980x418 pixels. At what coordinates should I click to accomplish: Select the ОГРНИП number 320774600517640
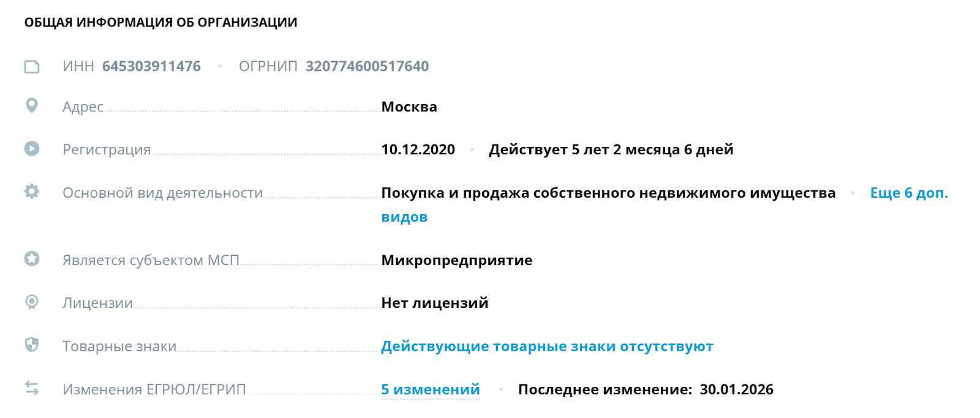coord(367,65)
